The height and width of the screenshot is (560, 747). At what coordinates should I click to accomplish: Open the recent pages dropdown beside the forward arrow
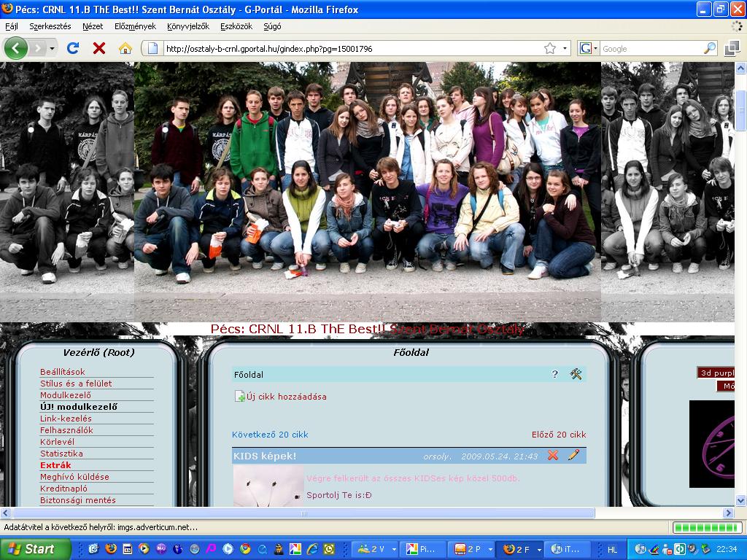(x=52, y=48)
